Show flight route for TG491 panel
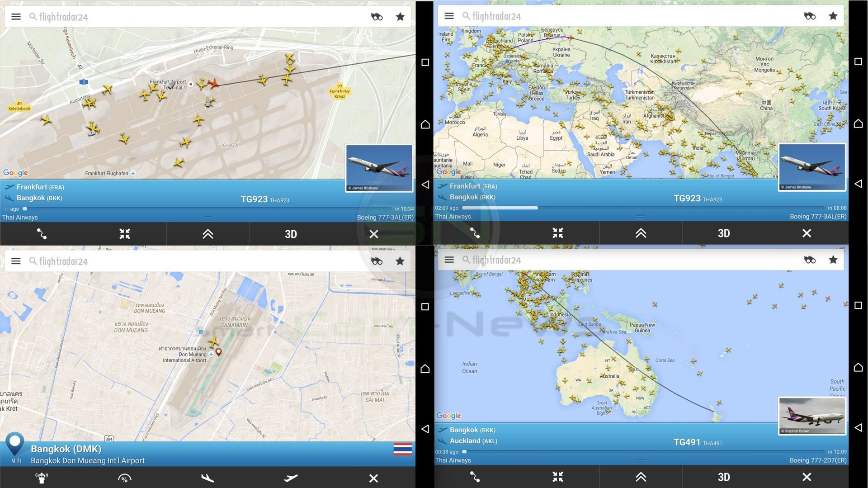 click(475, 477)
